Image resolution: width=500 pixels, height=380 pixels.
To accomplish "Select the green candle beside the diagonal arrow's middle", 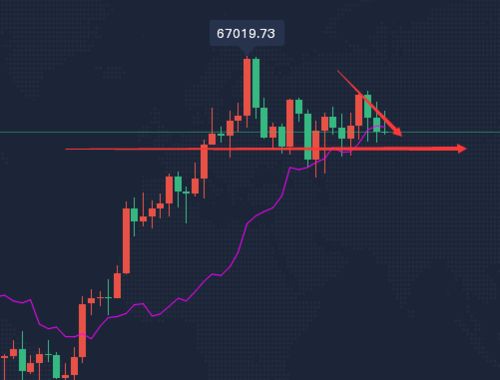I will (367, 106).
